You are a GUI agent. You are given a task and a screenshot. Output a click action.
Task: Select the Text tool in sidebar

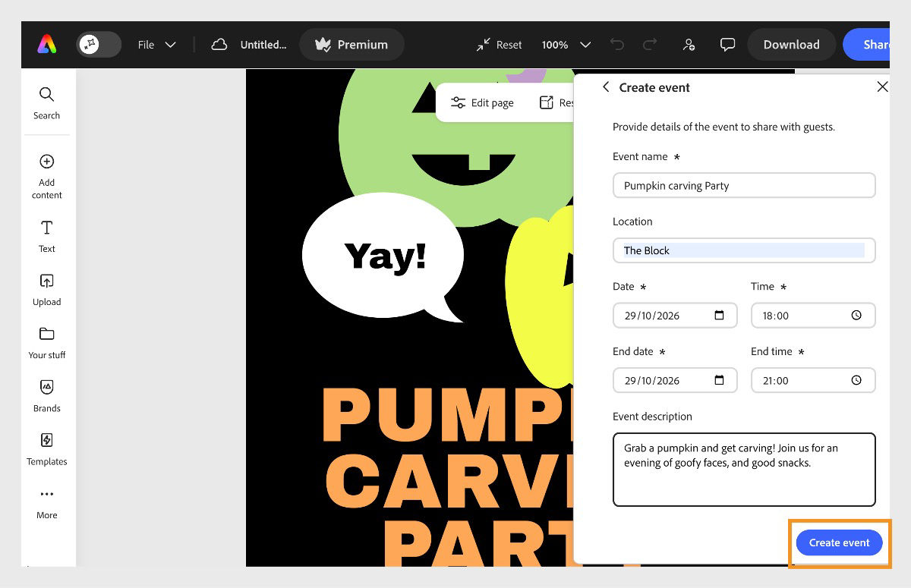pos(46,237)
